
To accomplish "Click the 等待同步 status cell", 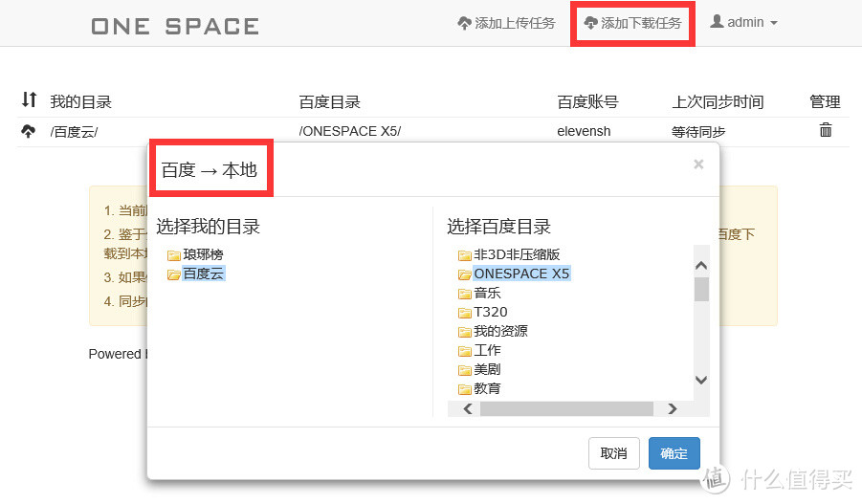I will (x=698, y=132).
